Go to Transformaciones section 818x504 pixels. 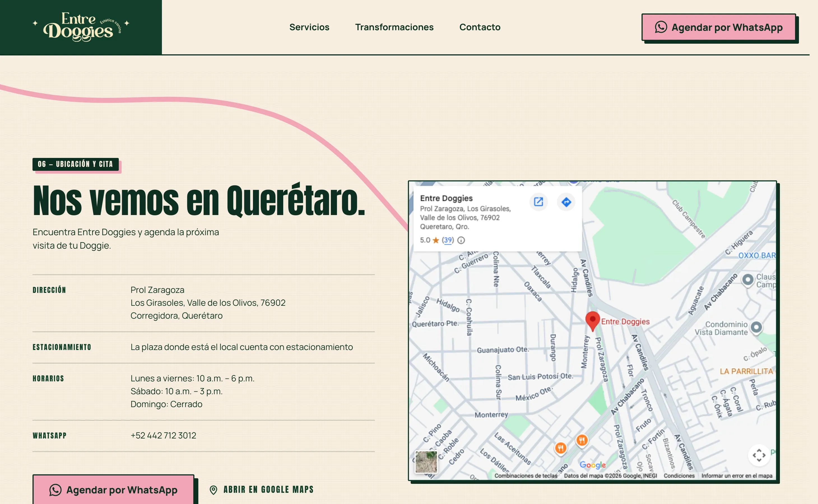click(x=394, y=27)
